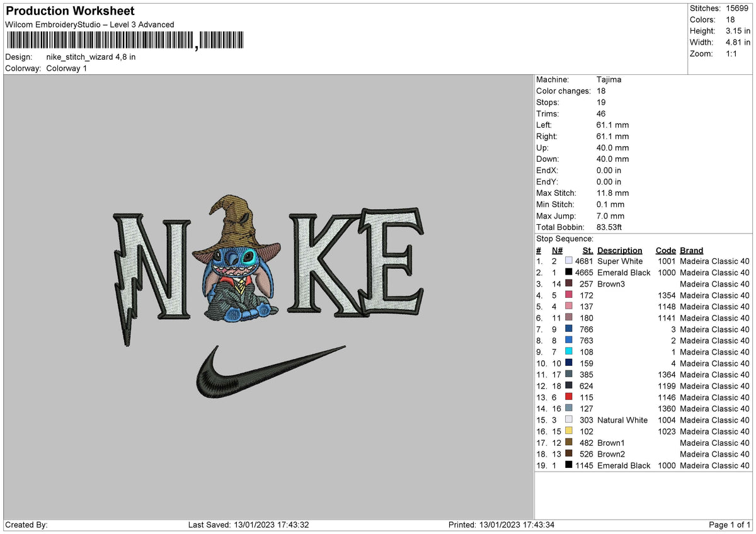
Task: Click the Up value '40.0 mm'
Action: click(x=612, y=147)
